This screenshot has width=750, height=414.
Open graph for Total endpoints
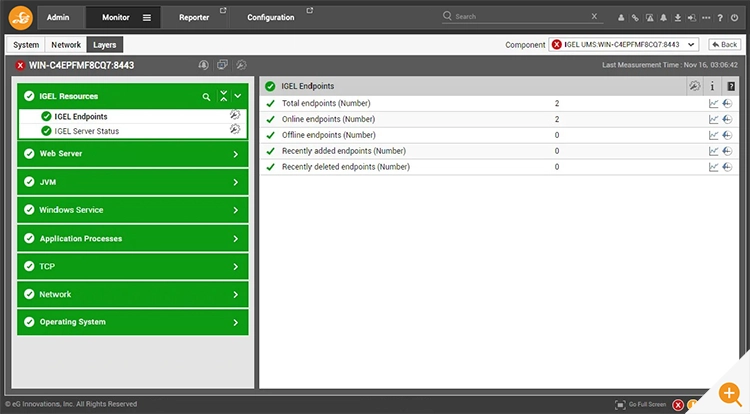click(x=713, y=104)
